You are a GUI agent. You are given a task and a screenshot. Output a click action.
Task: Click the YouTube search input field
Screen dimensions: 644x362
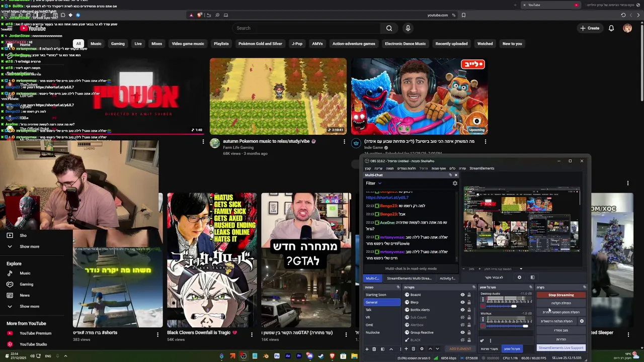305,28
